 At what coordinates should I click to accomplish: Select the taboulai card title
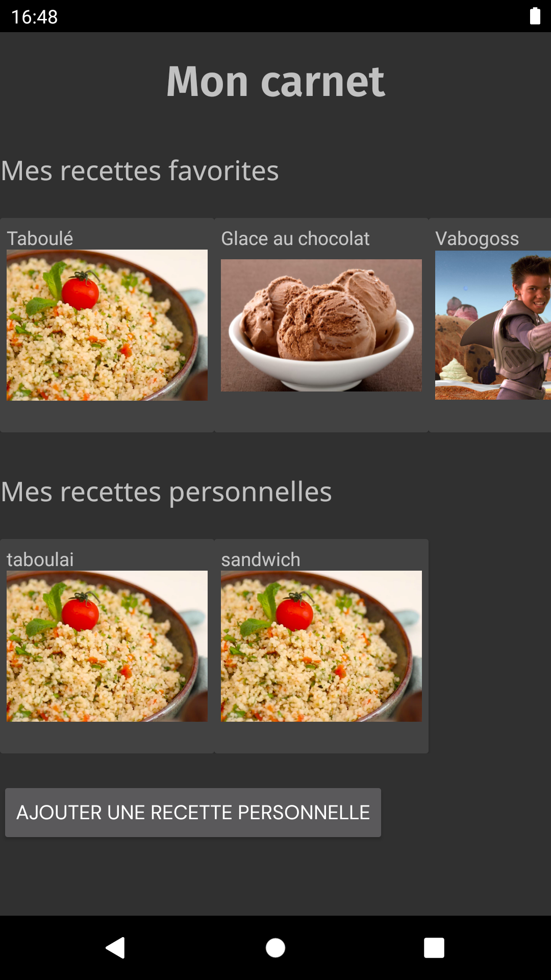40,559
